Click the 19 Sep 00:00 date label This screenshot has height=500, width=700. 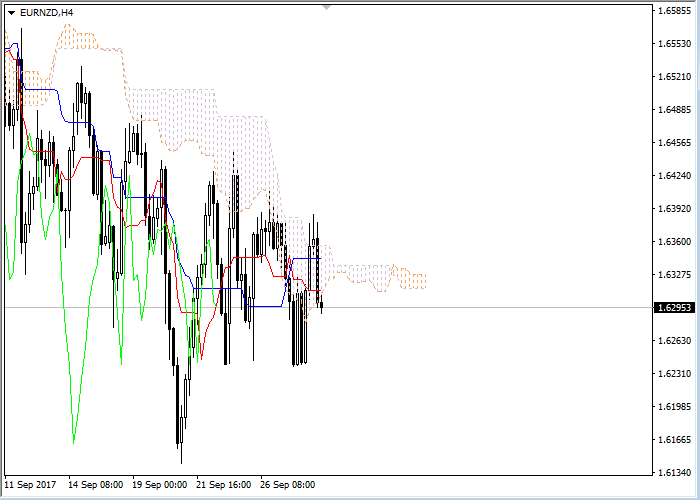[x=159, y=485]
